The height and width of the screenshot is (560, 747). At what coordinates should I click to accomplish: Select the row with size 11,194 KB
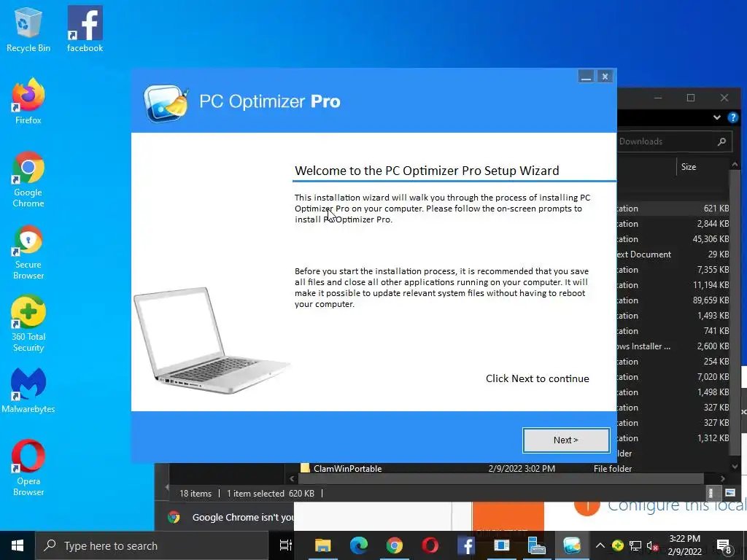[x=673, y=285]
